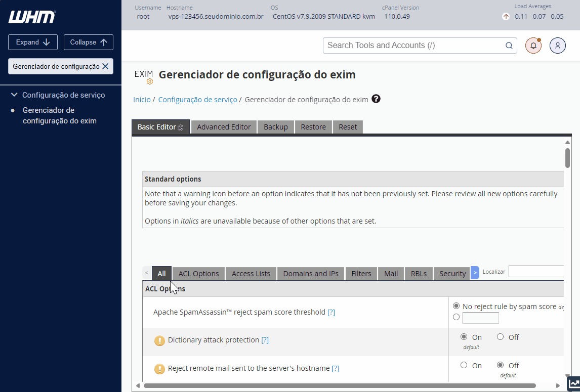580x392 pixels.
Task: Open the notifications bell icon
Action: (533, 46)
